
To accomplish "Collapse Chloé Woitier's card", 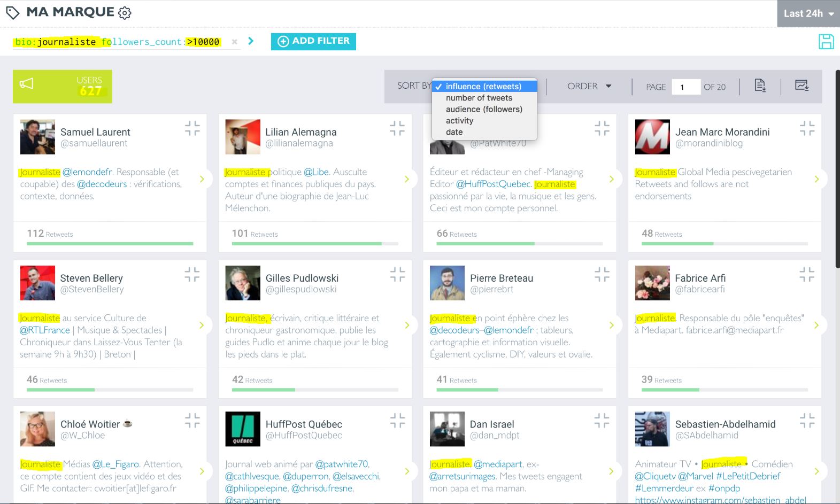I will [x=192, y=421].
